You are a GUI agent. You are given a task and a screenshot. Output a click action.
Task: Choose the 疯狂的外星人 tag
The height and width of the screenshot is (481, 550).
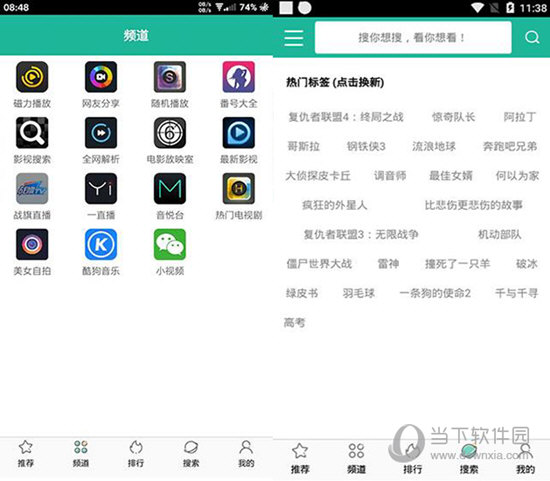pyautogui.click(x=335, y=205)
